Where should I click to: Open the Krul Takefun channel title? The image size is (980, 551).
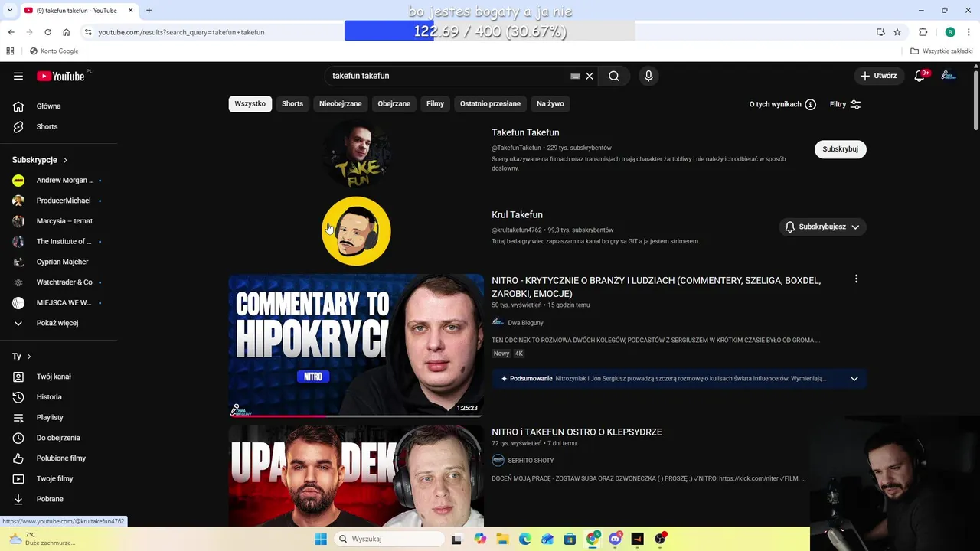(517, 215)
